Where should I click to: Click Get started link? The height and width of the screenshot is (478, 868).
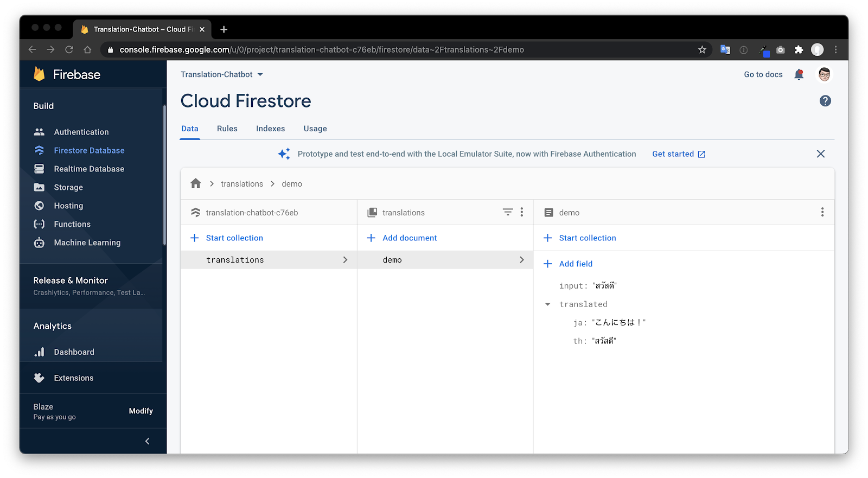679,154
